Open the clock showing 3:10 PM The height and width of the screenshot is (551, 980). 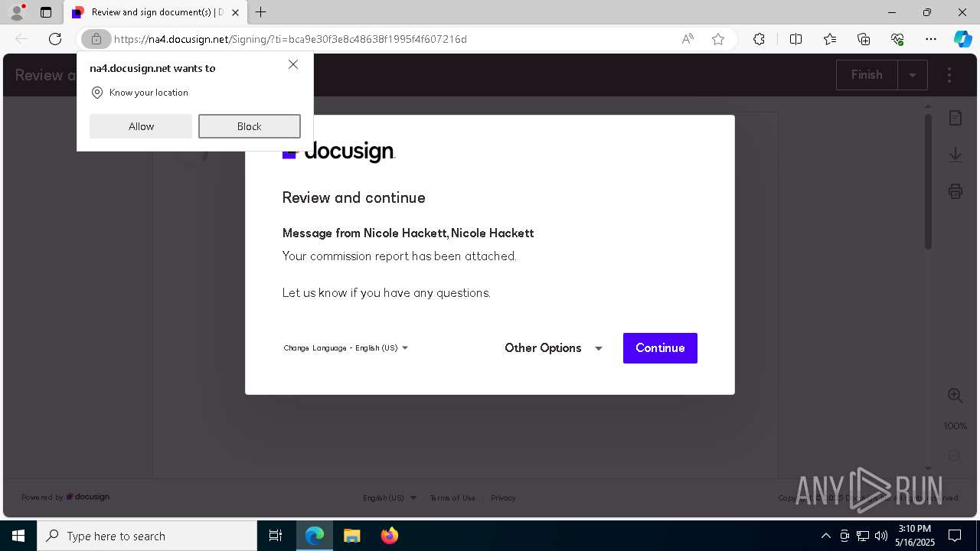pyautogui.click(x=915, y=536)
